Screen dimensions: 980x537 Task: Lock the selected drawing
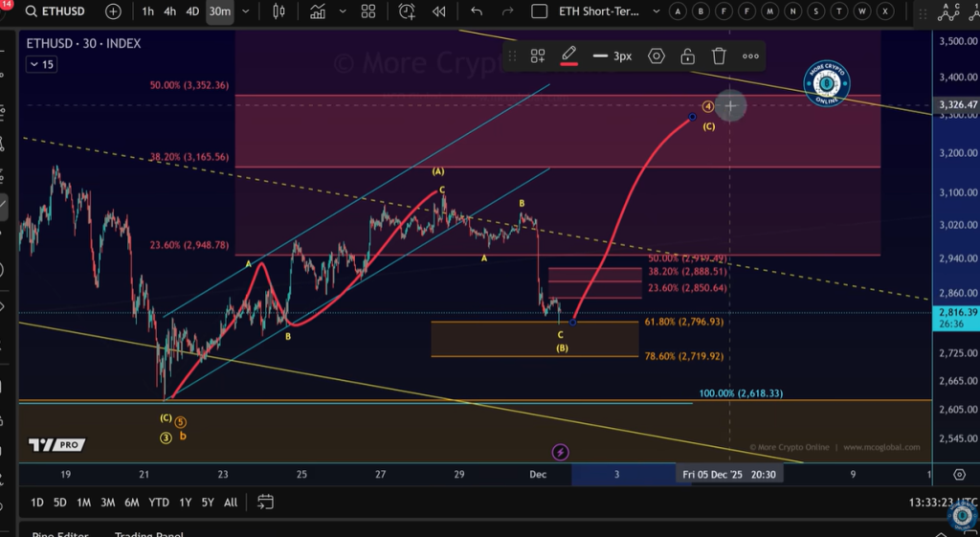coord(687,56)
